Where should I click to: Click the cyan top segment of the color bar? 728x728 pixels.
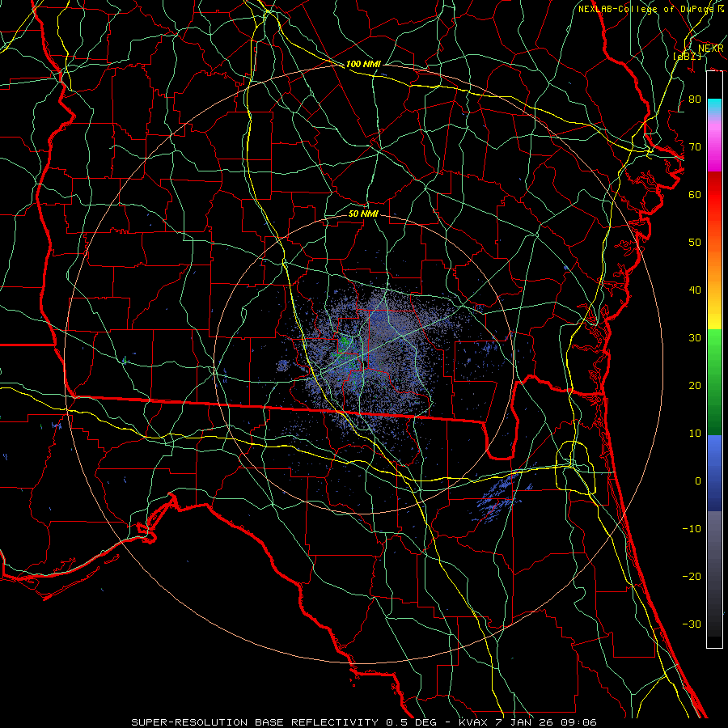click(x=714, y=106)
